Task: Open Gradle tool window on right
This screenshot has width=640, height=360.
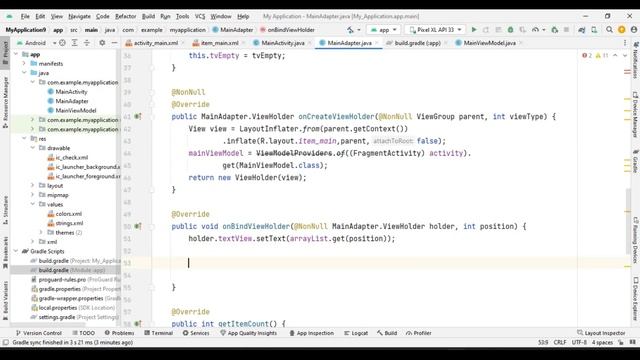Action: [636, 161]
